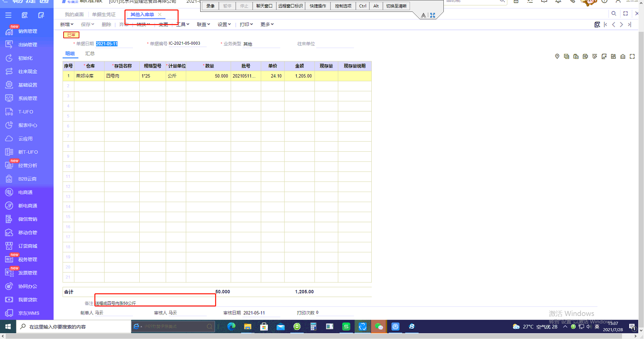
Task: Expand the 设置 dropdown menu
Action: 224,24
